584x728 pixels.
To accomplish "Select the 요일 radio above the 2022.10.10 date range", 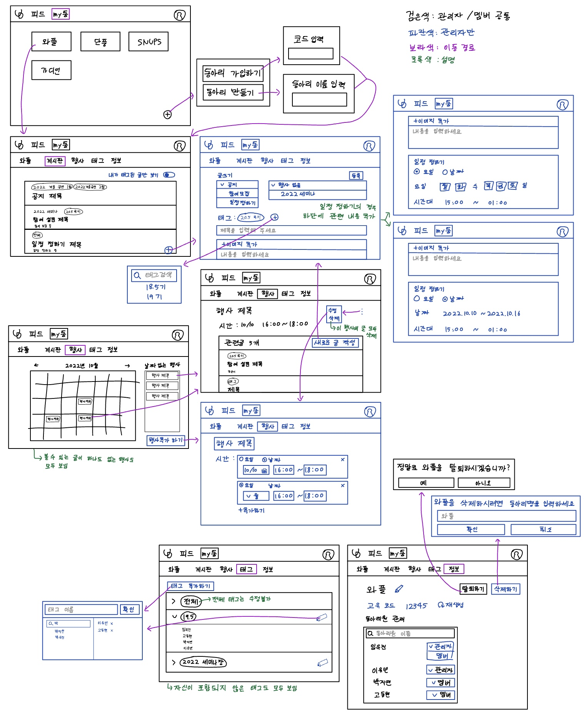I will click(417, 298).
